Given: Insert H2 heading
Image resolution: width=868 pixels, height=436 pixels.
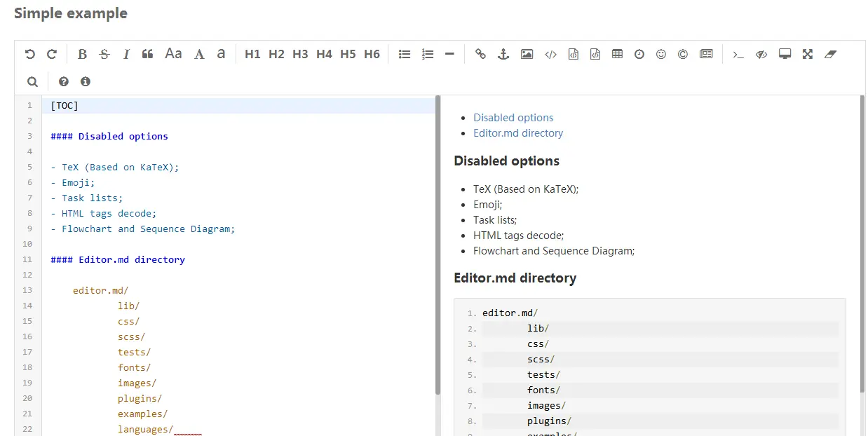Looking at the screenshot, I should [x=276, y=54].
